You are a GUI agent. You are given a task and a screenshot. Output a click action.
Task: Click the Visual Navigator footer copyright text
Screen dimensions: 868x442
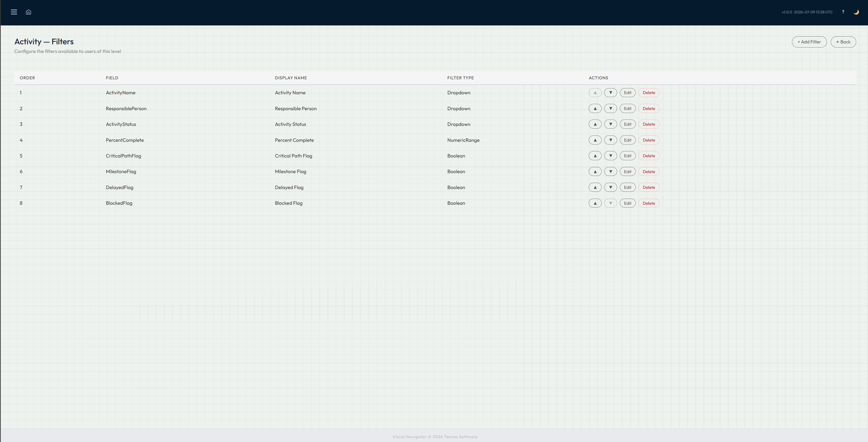[x=435, y=437]
